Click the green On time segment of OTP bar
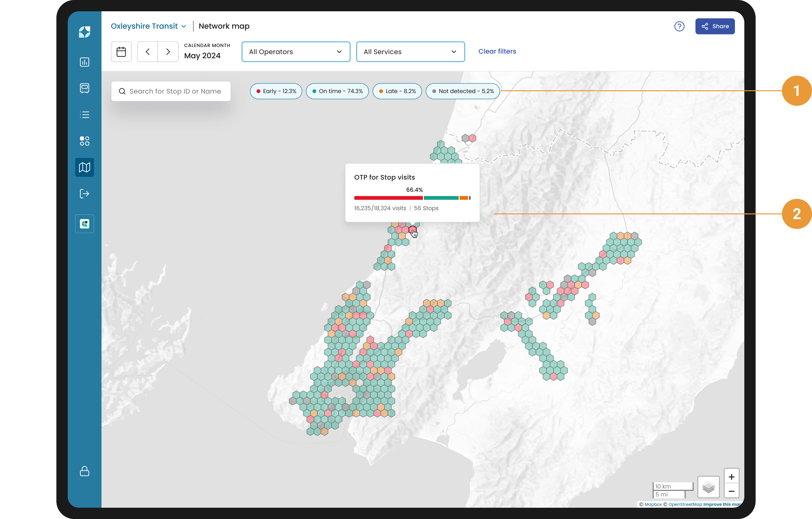Image resolution: width=812 pixels, height=519 pixels. pyautogui.click(x=441, y=198)
